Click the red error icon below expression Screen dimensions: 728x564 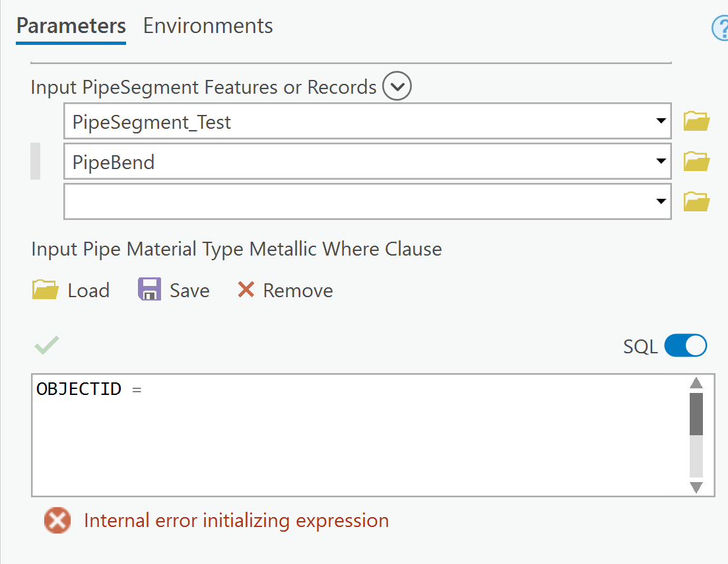click(x=57, y=520)
